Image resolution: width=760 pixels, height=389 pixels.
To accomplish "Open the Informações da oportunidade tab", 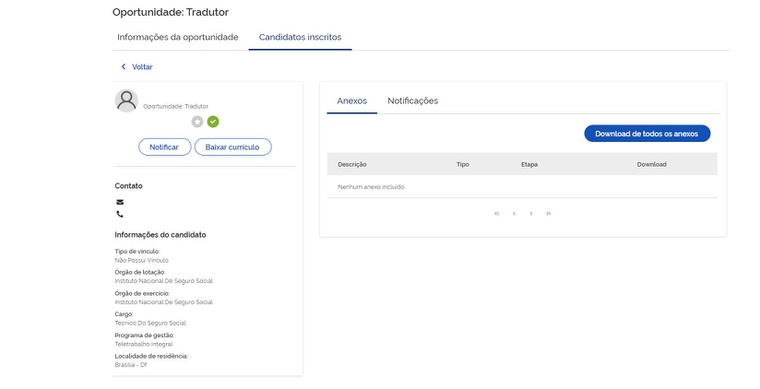I will [x=178, y=37].
